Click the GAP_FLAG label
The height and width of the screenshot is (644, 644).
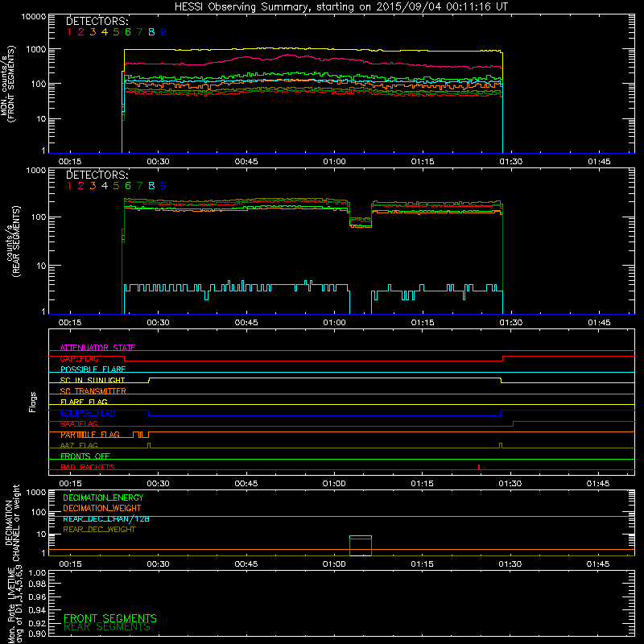[79, 358]
